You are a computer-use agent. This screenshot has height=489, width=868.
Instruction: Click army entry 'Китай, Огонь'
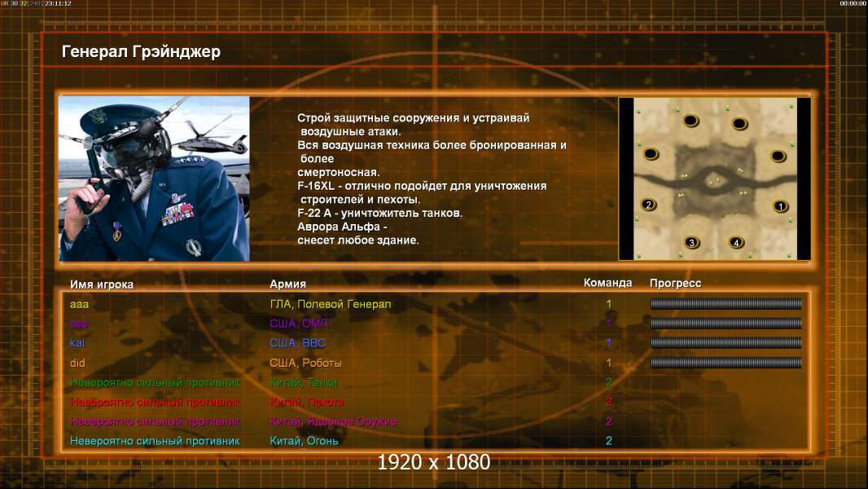[304, 441]
